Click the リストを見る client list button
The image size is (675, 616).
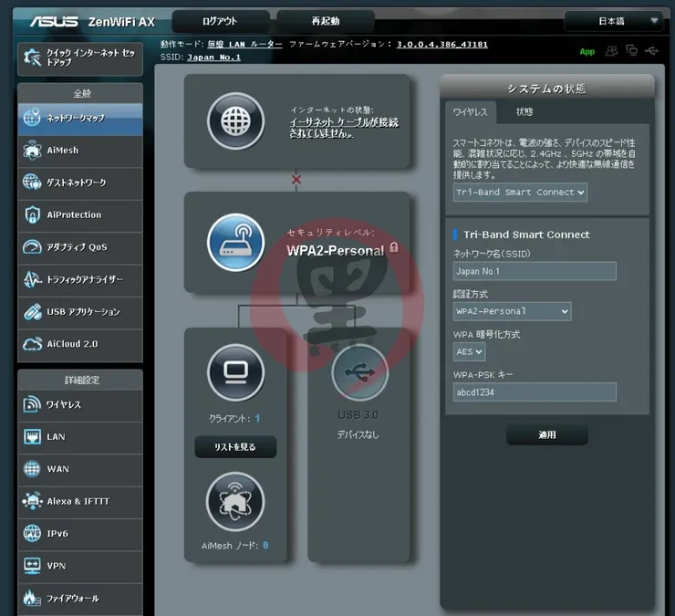(235, 447)
